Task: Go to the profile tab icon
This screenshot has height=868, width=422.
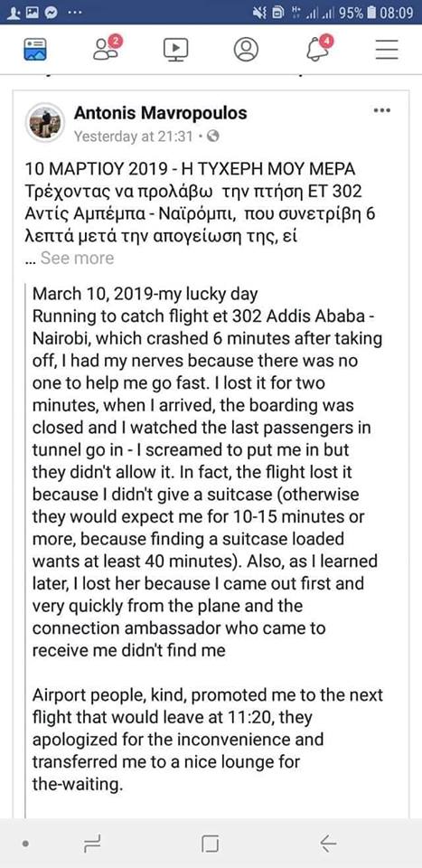Action: tap(246, 49)
